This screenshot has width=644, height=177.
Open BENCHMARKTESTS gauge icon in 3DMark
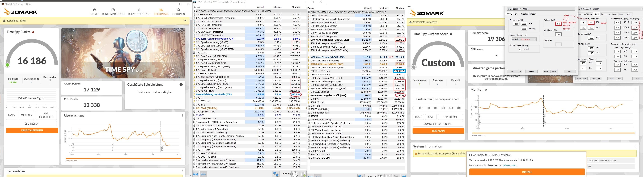[x=113, y=10]
